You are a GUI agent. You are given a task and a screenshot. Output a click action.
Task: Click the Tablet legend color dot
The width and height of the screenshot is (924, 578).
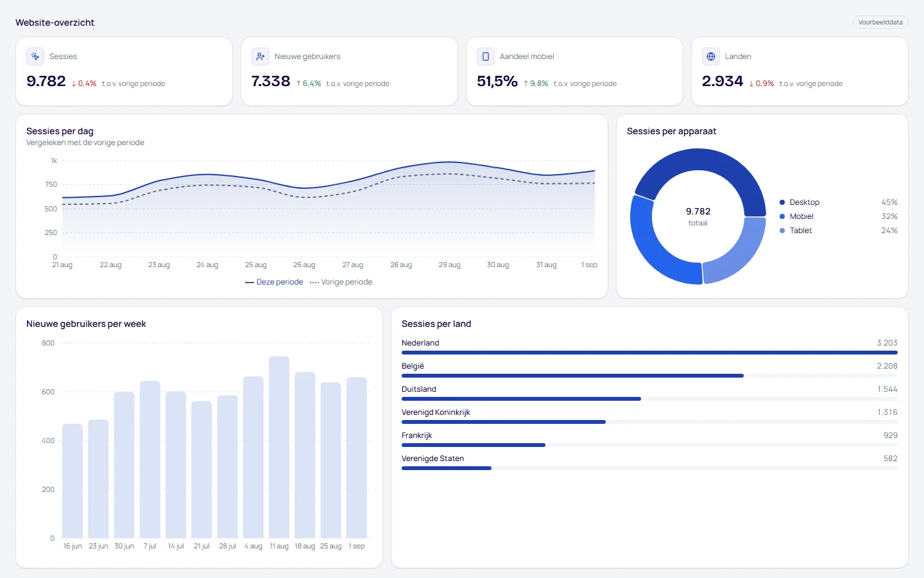click(782, 231)
